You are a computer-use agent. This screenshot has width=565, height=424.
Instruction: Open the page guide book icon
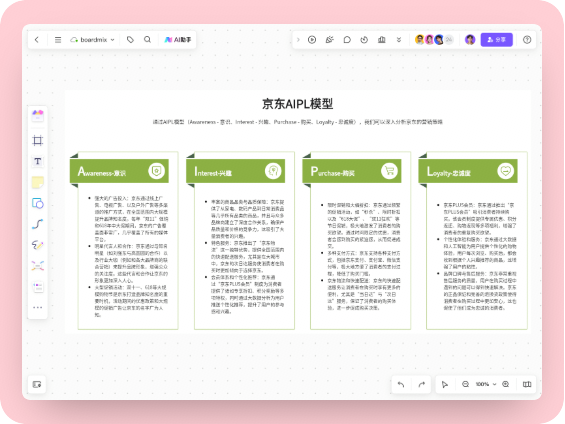pos(527,384)
